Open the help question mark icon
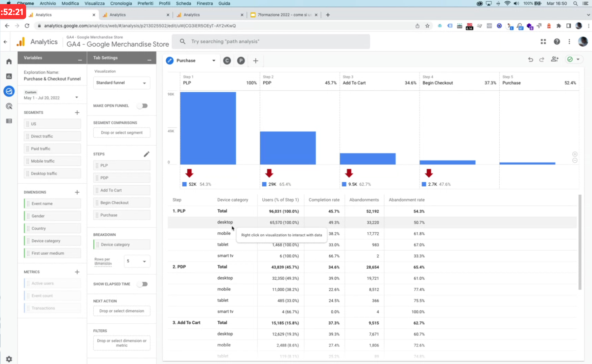This screenshot has height=364, width=592. pyautogui.click(x=557, y=41)
